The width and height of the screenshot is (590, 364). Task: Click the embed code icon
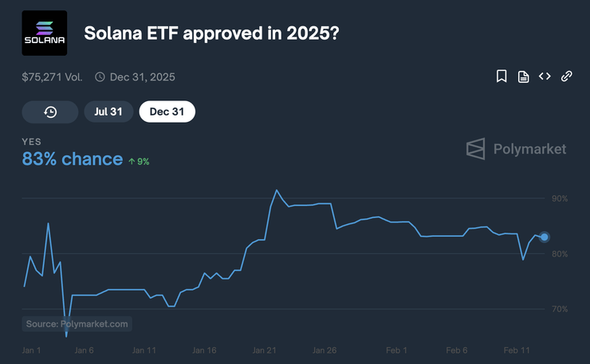point(545,76)
